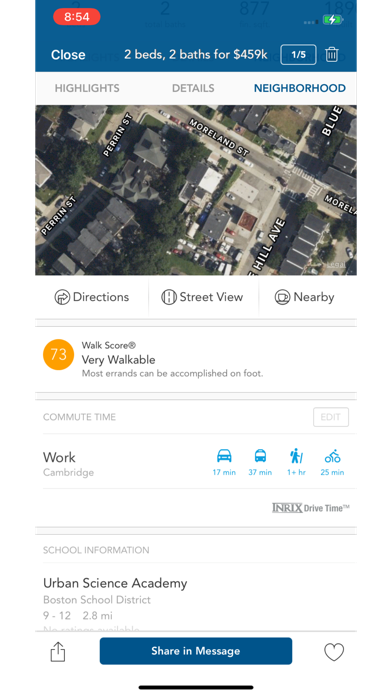Tap the trash can delete icon
The image size is (392, 696).
pyautogui.click(x=331, y=55)
